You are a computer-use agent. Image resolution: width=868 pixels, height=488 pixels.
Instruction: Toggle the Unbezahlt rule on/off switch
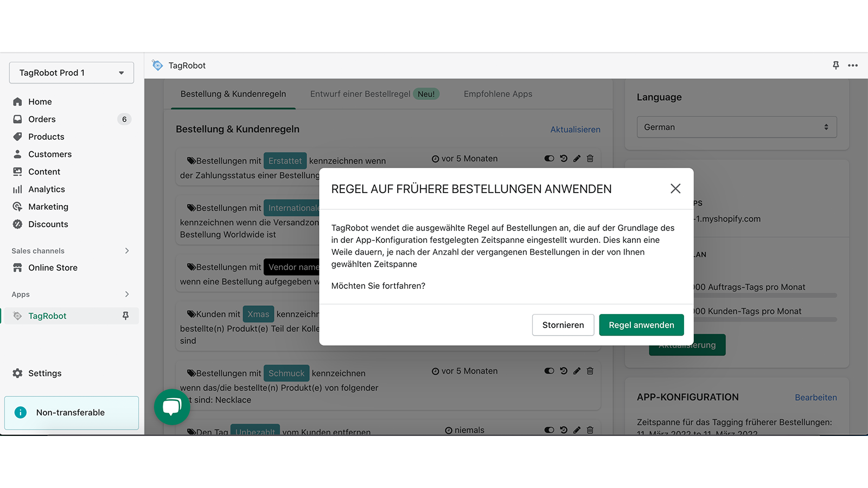(x=549, y=430)
